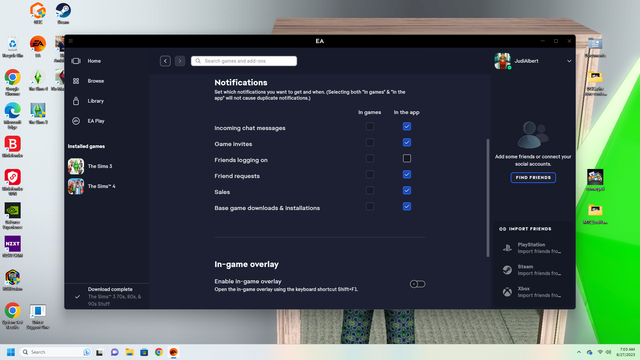Image resolution: width=640 pixels, height=360 pixels.
Task: Import friends from PlayStation
Action: pos(533,248)
